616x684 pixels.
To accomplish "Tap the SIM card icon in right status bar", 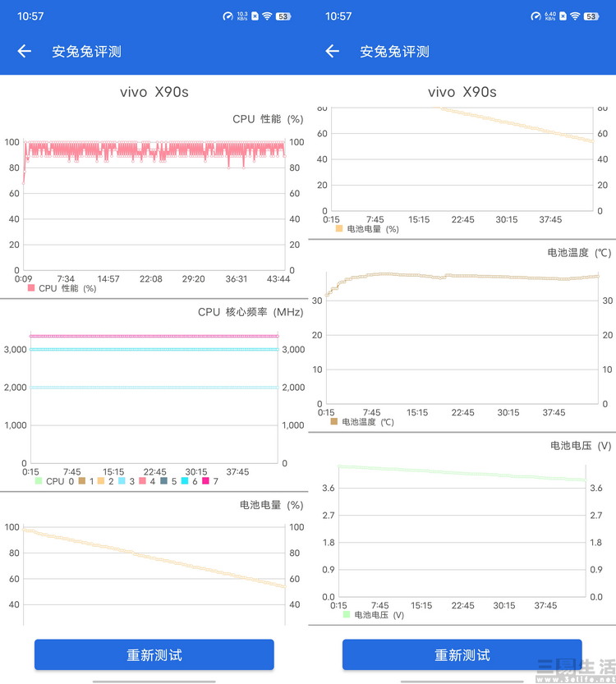I will [563, 16].
